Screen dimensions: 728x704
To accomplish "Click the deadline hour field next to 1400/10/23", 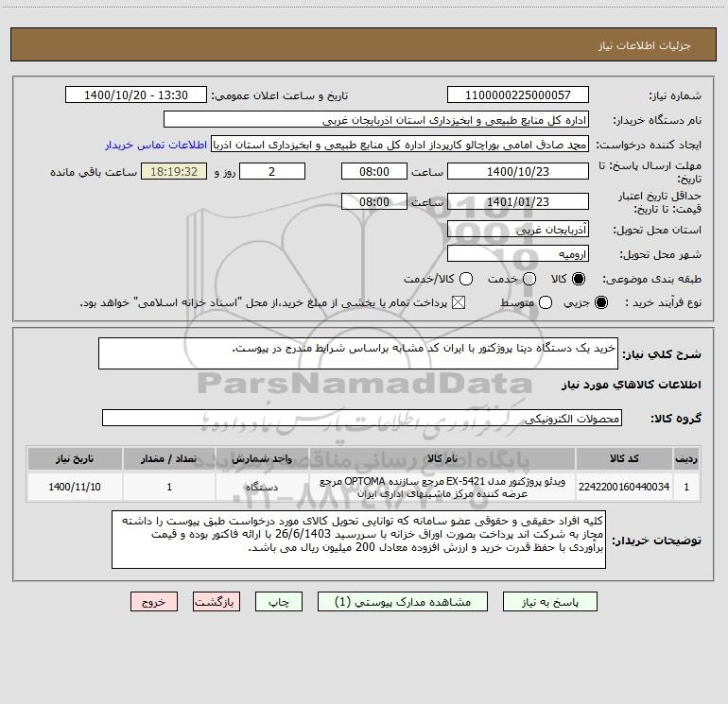I will point(374,172).
